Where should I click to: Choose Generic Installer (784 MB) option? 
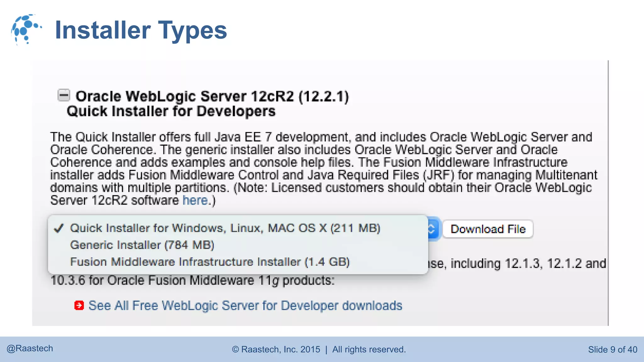(142, 245)
